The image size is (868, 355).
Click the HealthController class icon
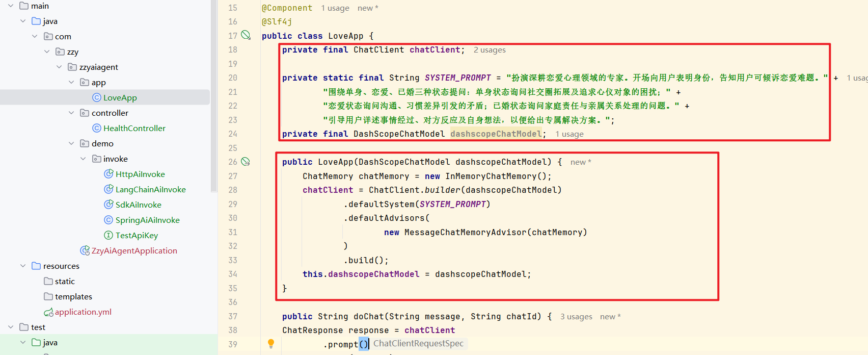96,128
